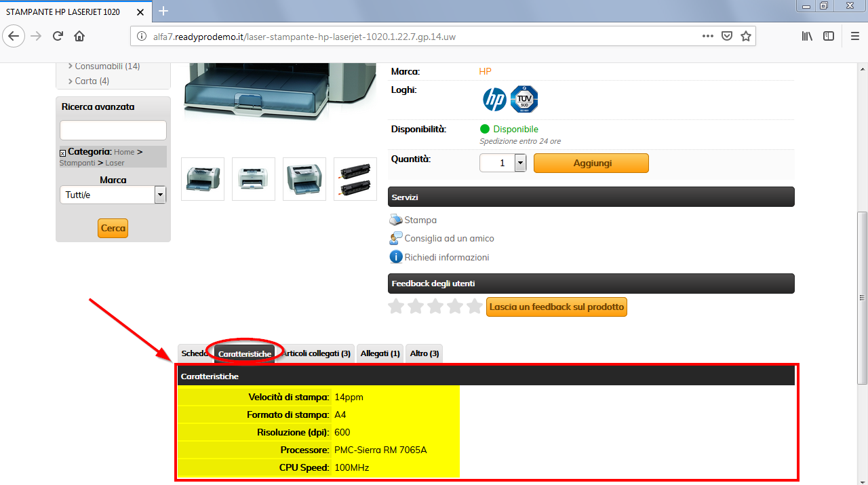Click the main printer product image

click(281, 92)
